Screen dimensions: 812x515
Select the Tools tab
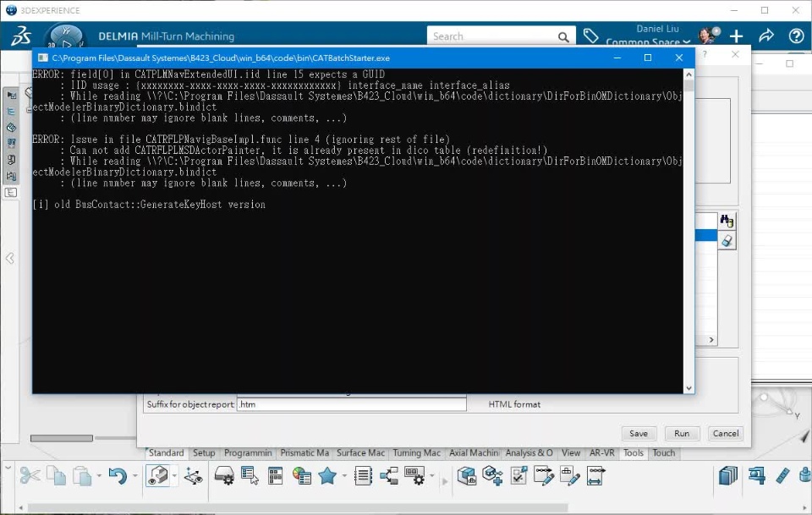633,453
